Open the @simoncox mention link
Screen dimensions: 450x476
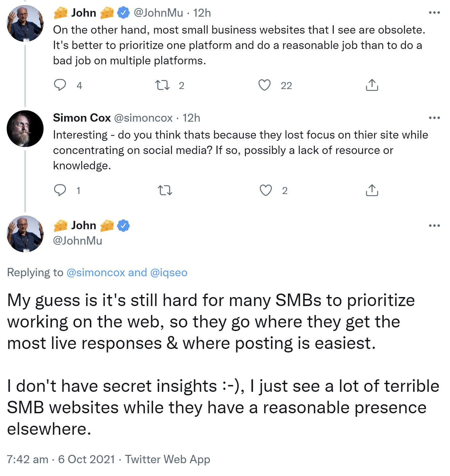[x=96, y=272]
